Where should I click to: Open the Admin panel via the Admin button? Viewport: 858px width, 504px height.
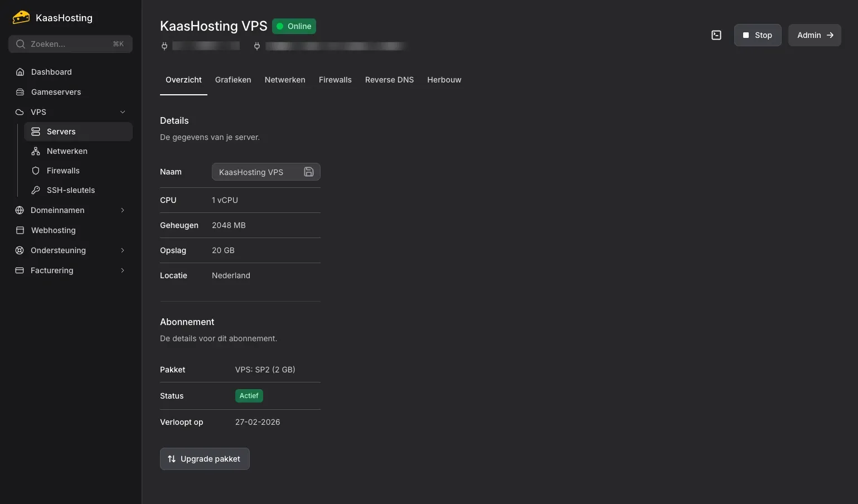[814, 35]
